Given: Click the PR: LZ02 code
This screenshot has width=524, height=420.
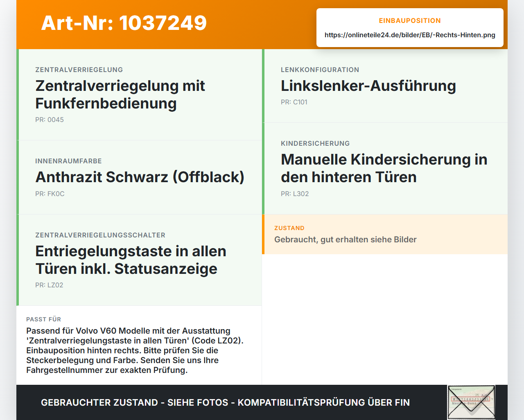Looking at the screenshot, I should tap(49, 285).
